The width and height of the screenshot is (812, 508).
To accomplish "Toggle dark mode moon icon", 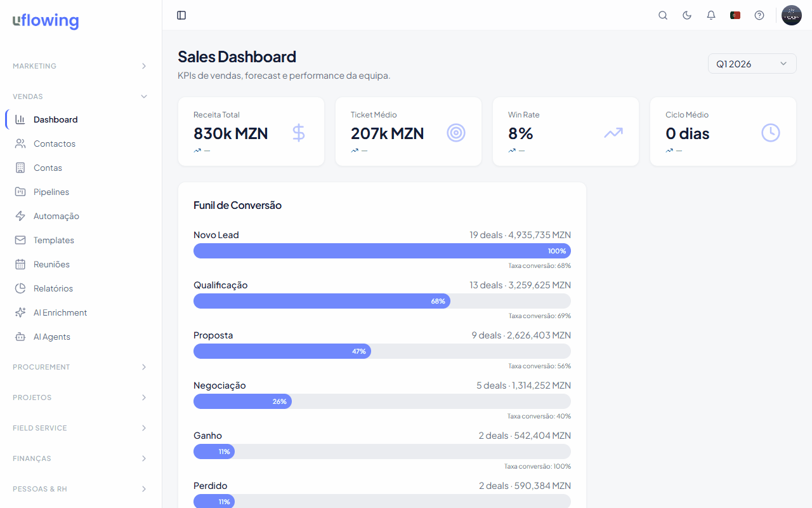I will pos(687,15).
